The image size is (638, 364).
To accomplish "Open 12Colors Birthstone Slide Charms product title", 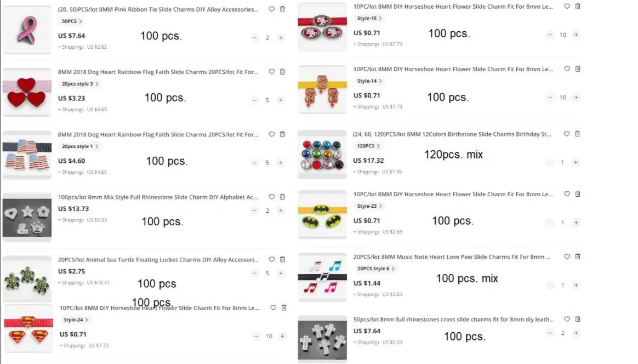I will [x=452, y=134].
